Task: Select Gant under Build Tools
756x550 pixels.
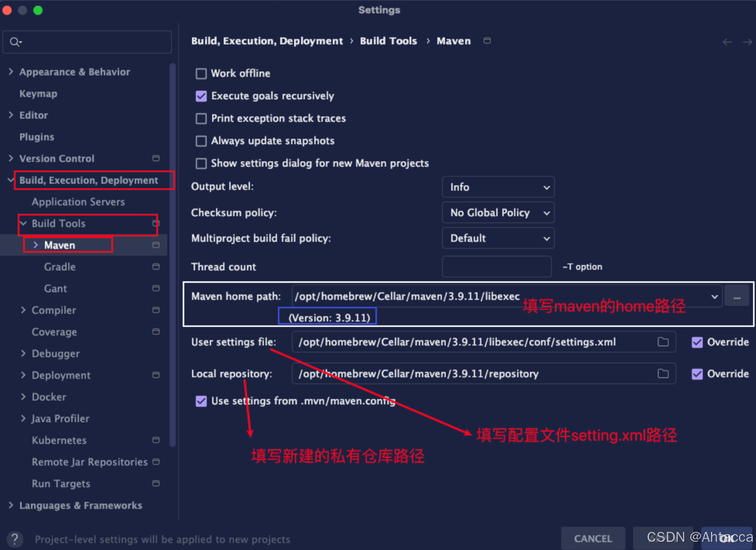Action: 55,288
